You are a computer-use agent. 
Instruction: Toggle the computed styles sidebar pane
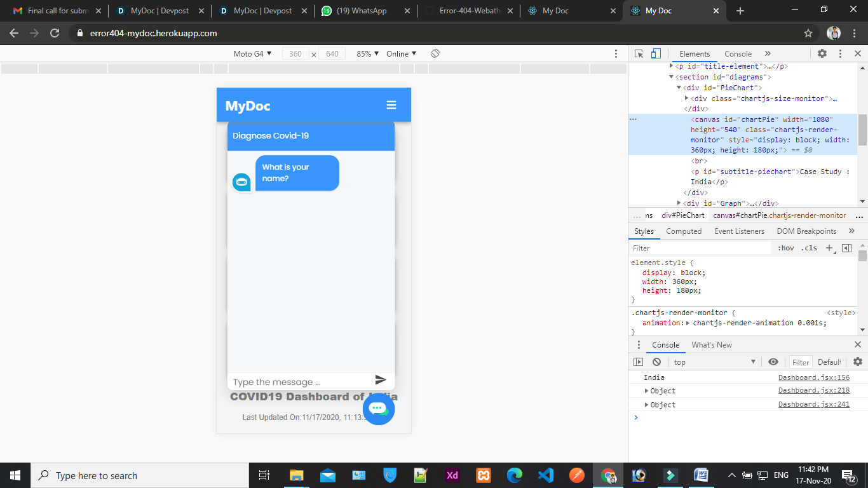click(846, 248)
